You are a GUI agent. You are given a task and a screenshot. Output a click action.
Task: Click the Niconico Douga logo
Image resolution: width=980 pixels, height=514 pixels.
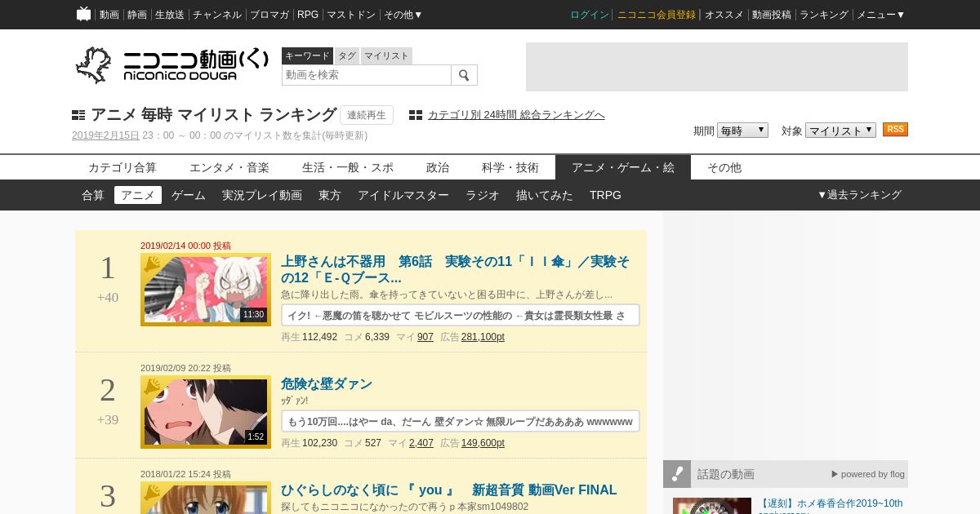tap(171, 64)
